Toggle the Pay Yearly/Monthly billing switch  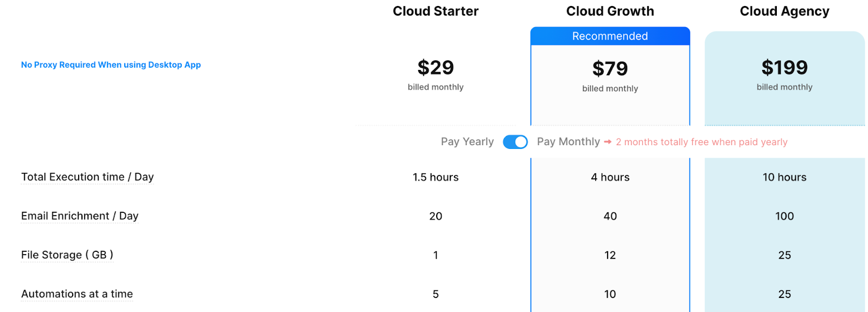coord(515,142)
